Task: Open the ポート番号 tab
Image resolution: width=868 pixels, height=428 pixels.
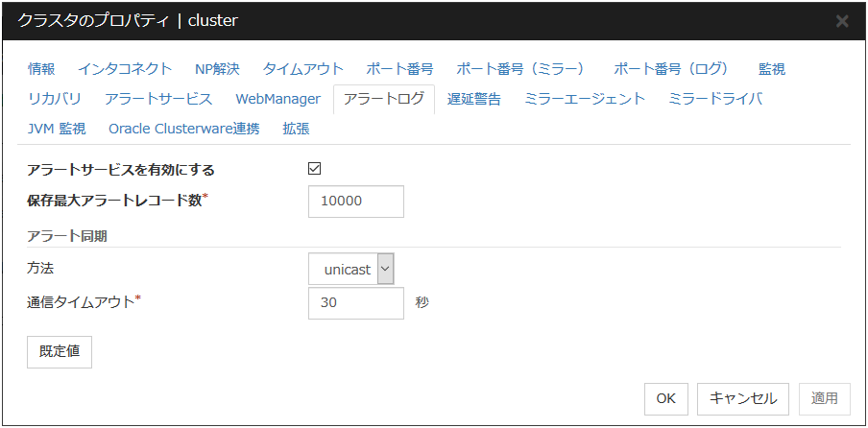Action: tap(399, 69)
